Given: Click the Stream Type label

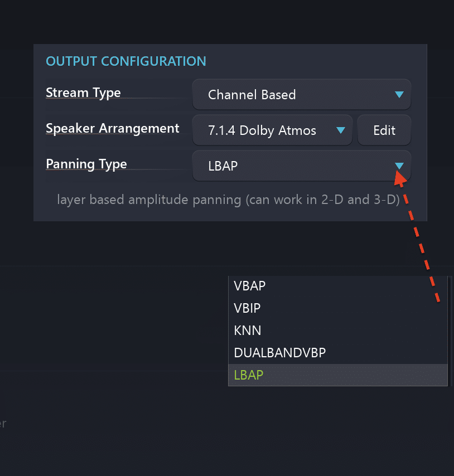Looking at the screenshot, I should (x=83, y=93).
